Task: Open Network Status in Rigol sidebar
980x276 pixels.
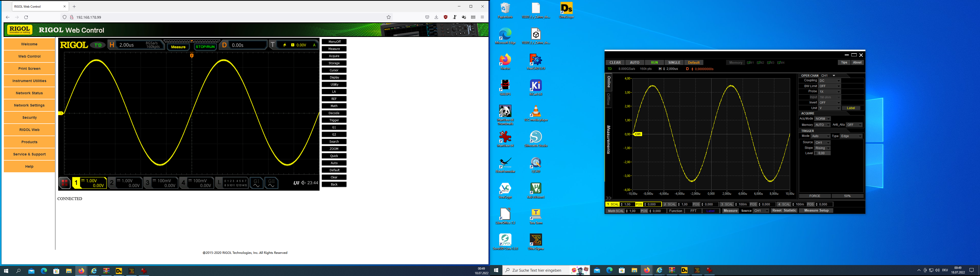Action: pos(29,93)
